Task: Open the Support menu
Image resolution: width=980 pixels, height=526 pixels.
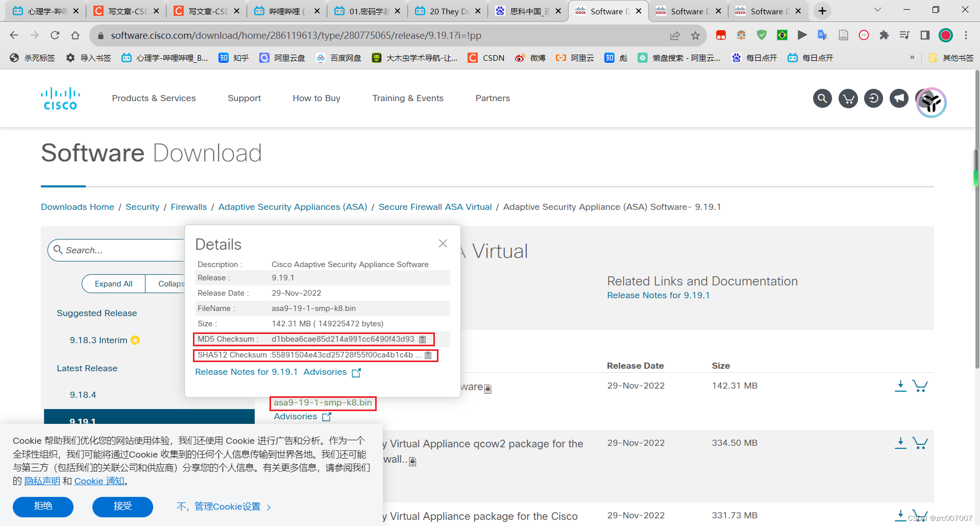Action: tap(244, 98)
